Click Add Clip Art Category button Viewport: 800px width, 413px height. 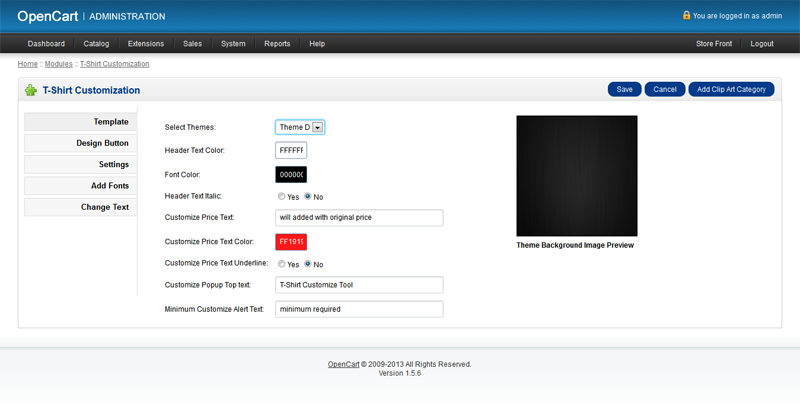[x=731, y=89]
